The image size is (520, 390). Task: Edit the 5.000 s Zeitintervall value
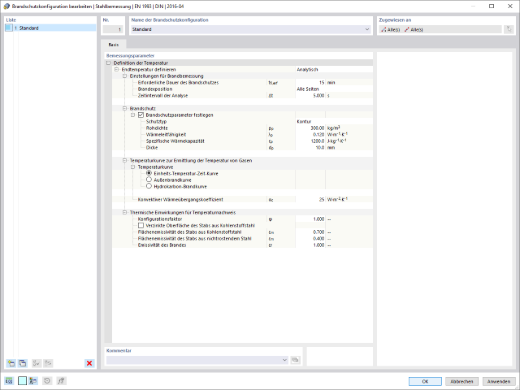tap(310, 95)
